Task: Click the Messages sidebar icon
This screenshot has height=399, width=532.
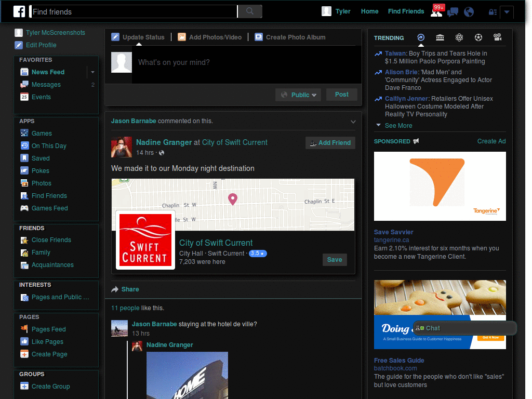Action: point(24,85)
